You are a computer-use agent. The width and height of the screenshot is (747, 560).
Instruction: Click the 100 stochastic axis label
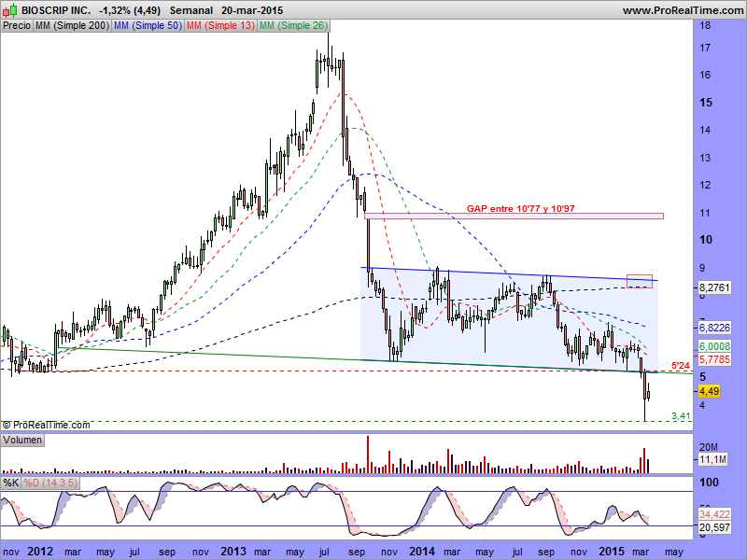pos(710,483)
